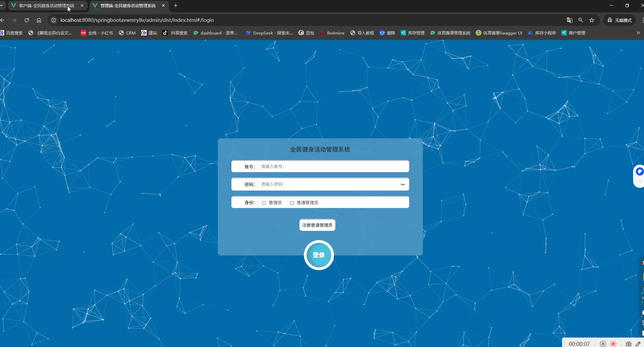
Task: Open the 商户管理 bookmark
Action: click(573, 33)
